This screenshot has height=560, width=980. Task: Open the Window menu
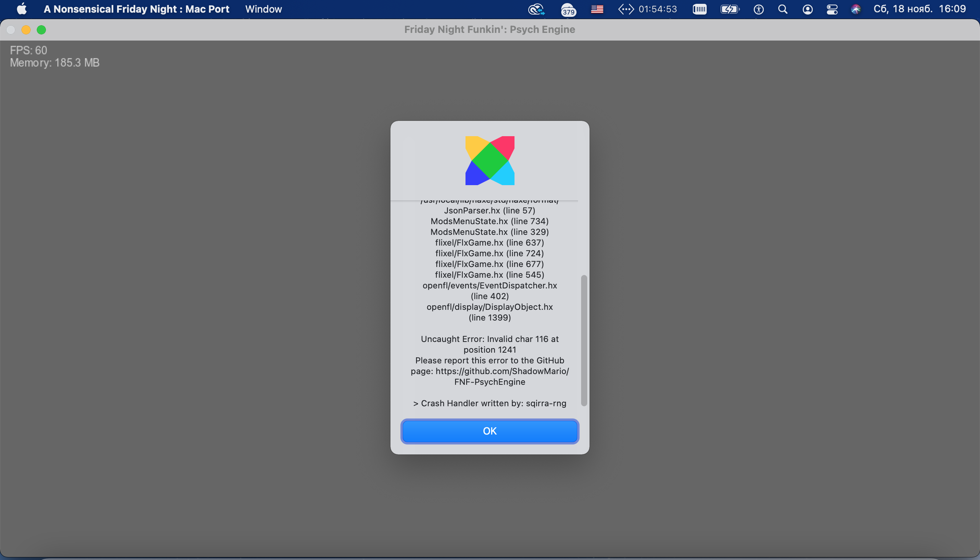coord(263,9)
